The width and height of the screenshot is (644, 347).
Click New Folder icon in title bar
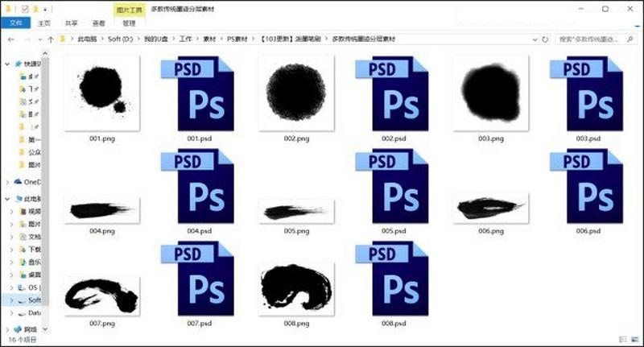point(35,9)
